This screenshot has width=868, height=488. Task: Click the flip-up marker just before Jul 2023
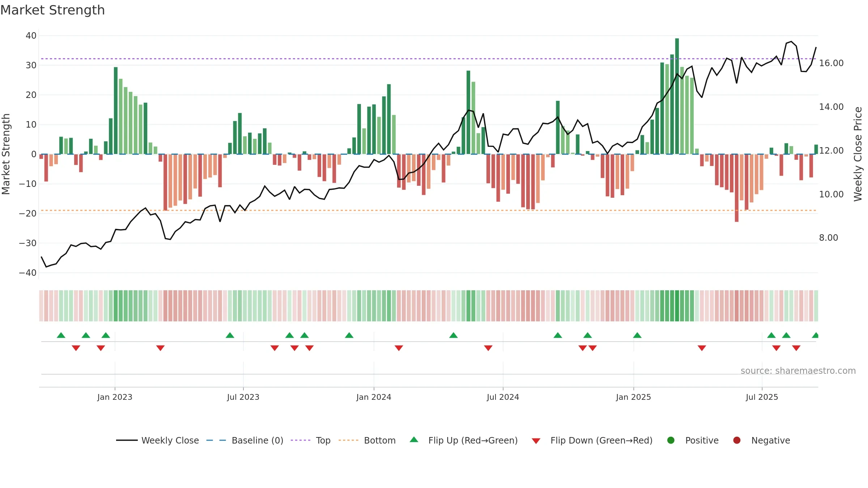tap(230, 335)
